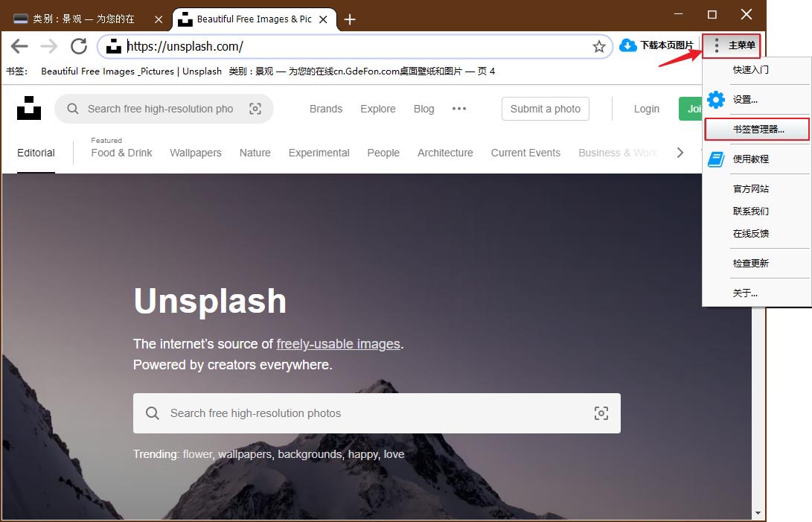Screen dimensions: 812x522
Task: Open 书签管理器... from the main menu
Action: 757,129
